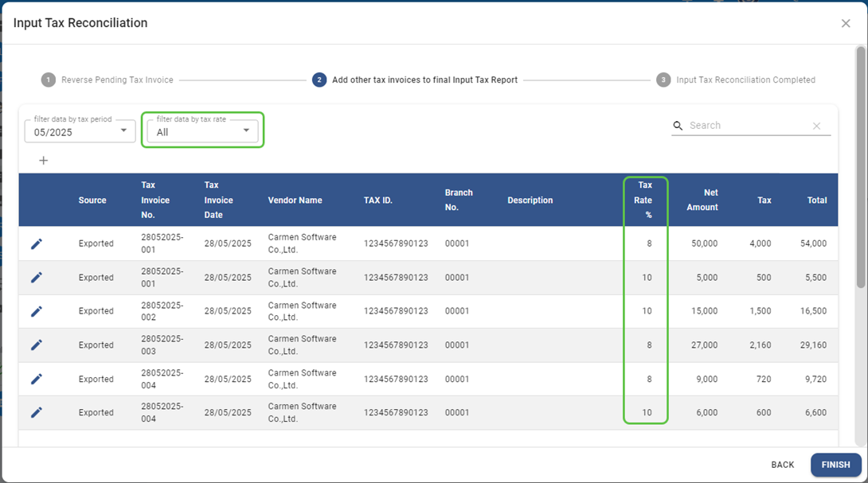Close the Input Tax Reconciliation dialog
Screen dimensions: 868x483
pyautogui.click(x=846, y=24)
